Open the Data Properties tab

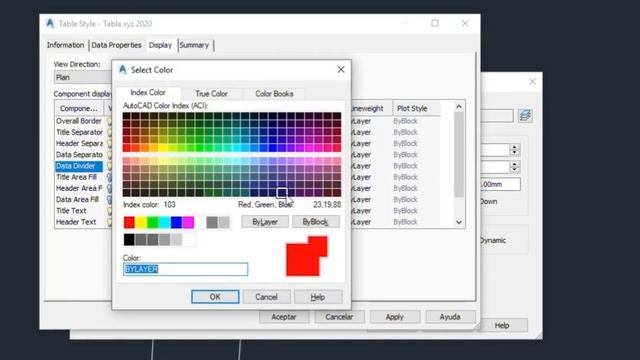pyautogui.click(x=116, y=45)
